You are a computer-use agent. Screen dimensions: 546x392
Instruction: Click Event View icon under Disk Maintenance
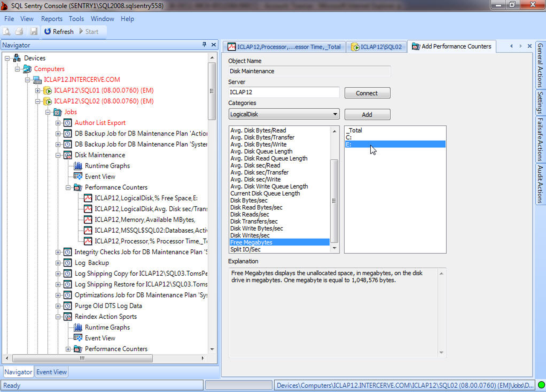tap(78, 176)
